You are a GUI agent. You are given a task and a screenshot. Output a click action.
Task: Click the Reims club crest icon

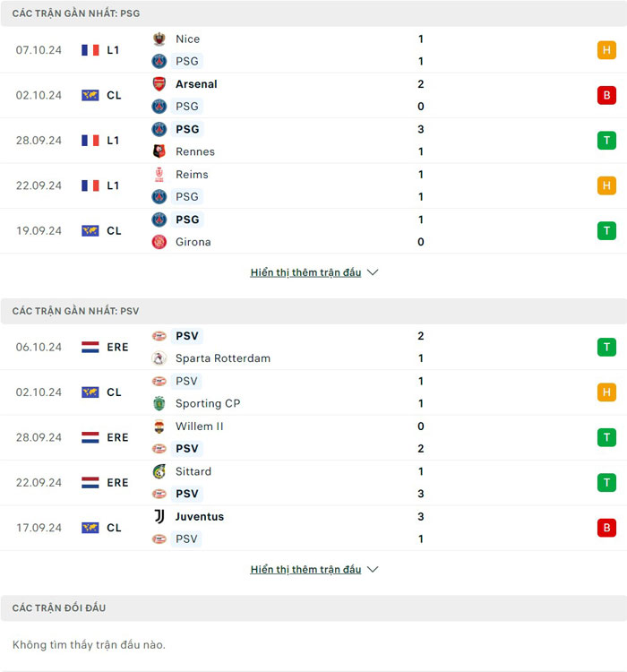pos(159,175)
